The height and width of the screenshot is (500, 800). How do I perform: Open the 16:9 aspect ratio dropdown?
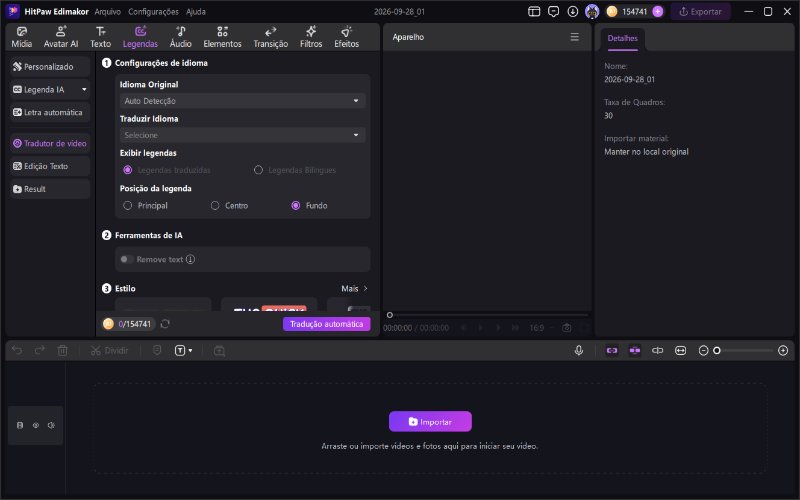click(540, 328)
